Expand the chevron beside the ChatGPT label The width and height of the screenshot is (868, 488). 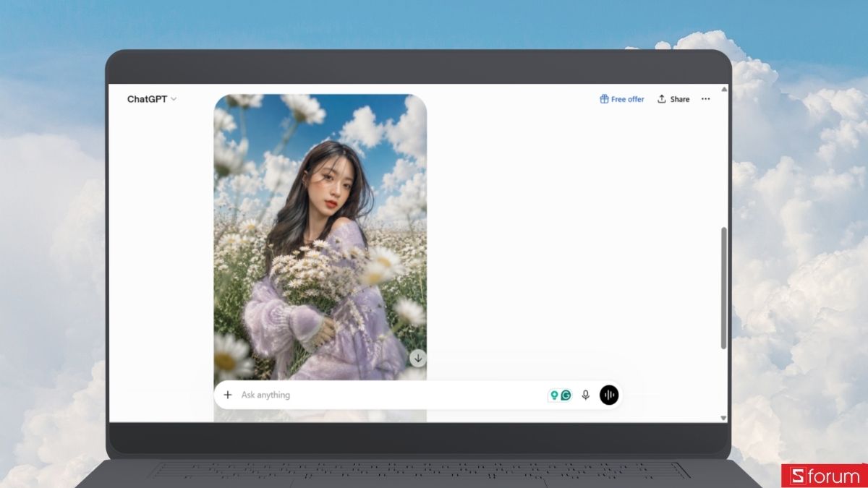click(174, 99)
